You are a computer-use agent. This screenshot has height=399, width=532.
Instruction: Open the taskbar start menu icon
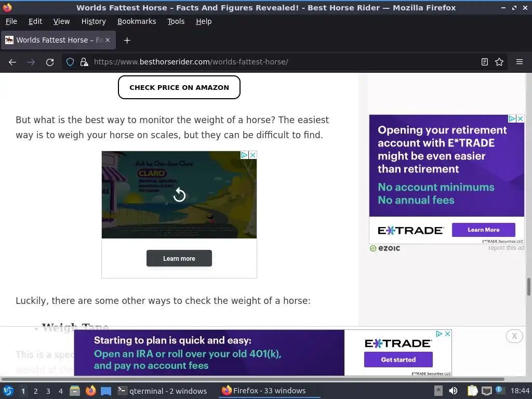point(8,391)
